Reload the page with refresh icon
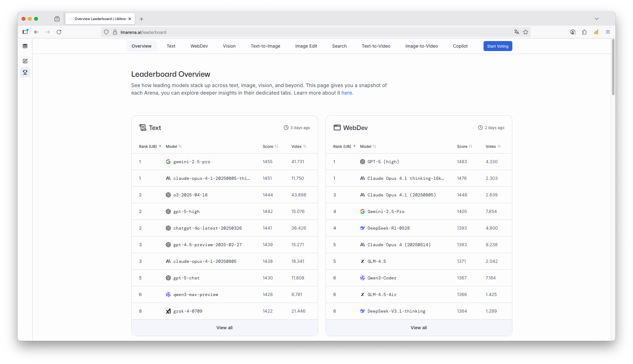633x364 pixels. click(59, 32)
